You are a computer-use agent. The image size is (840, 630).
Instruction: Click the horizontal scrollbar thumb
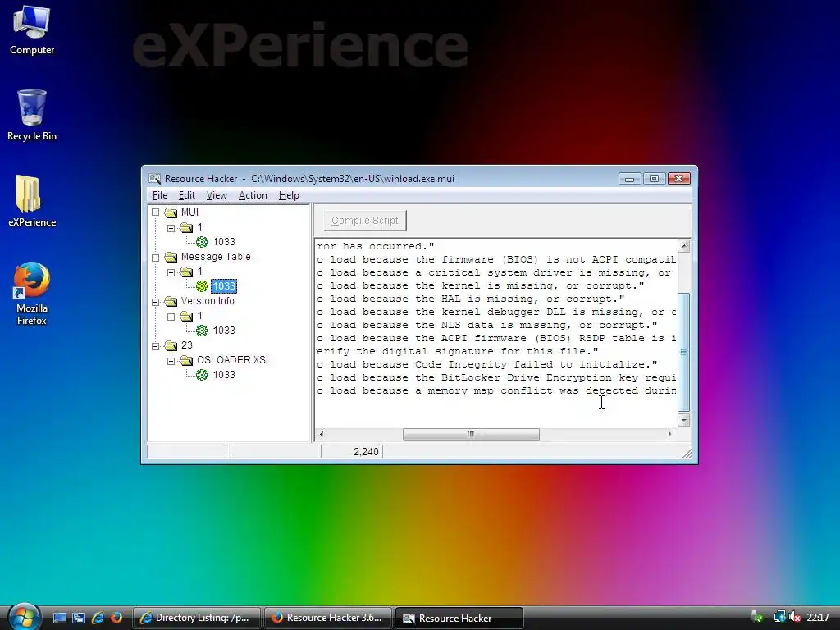click(x=471, y=435)
